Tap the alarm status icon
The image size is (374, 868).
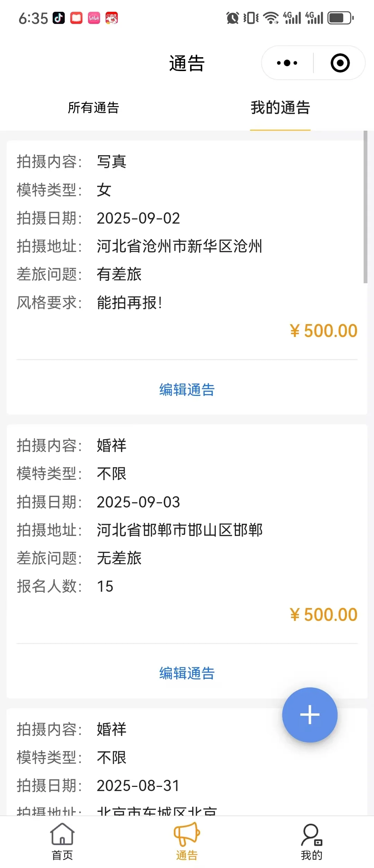click(232, 18)
